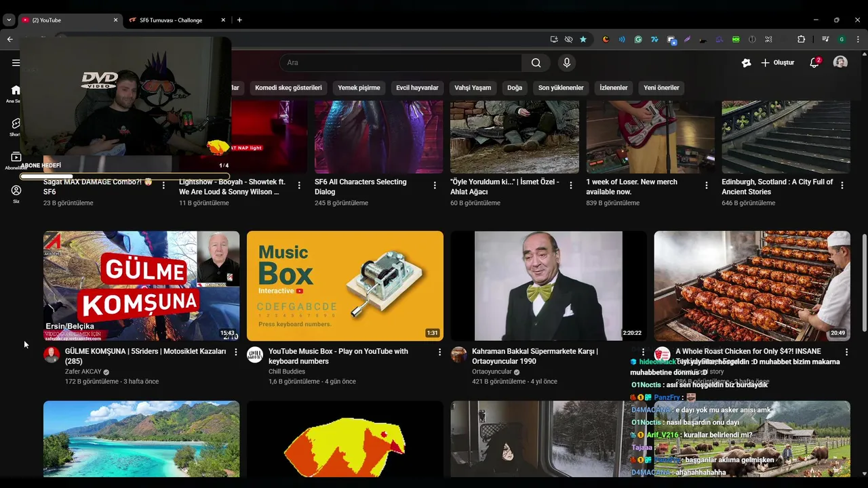Viewport: 868px width, 488px height.
Task: Select 'Evcil hayvanlar' filter chip
Action: coord(417,87)
